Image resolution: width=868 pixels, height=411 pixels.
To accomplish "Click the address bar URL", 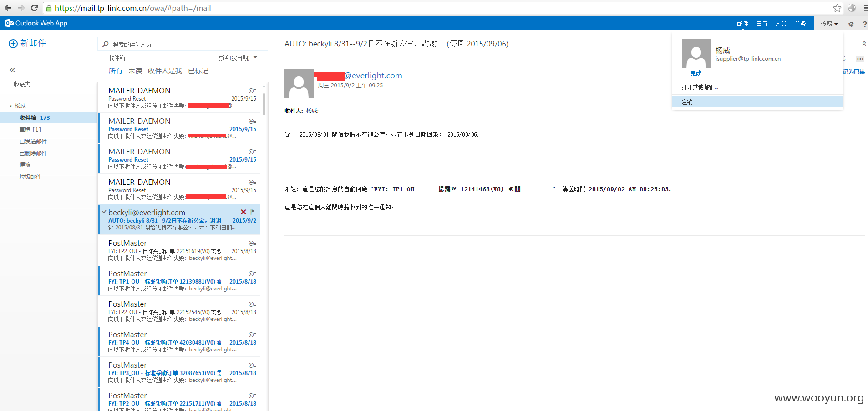I will click(x=132, y=8).
